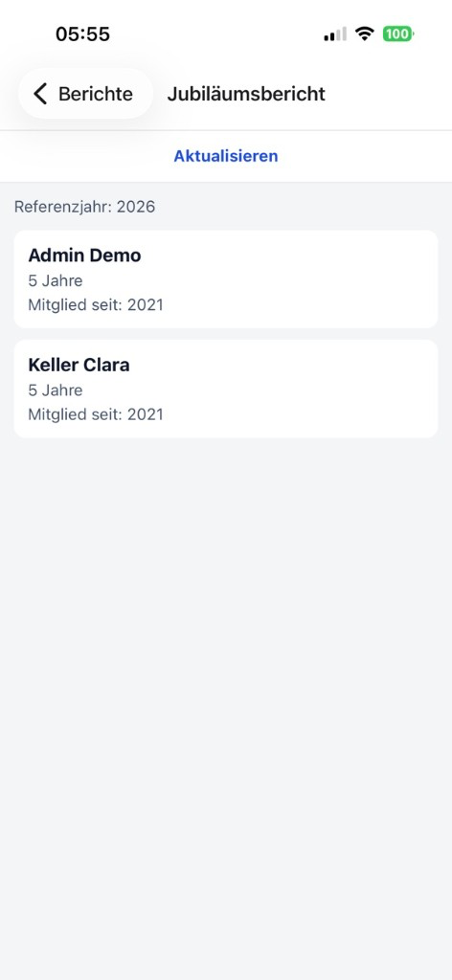
Task: Open the Admin Demo member card
Action: point(226,279)
